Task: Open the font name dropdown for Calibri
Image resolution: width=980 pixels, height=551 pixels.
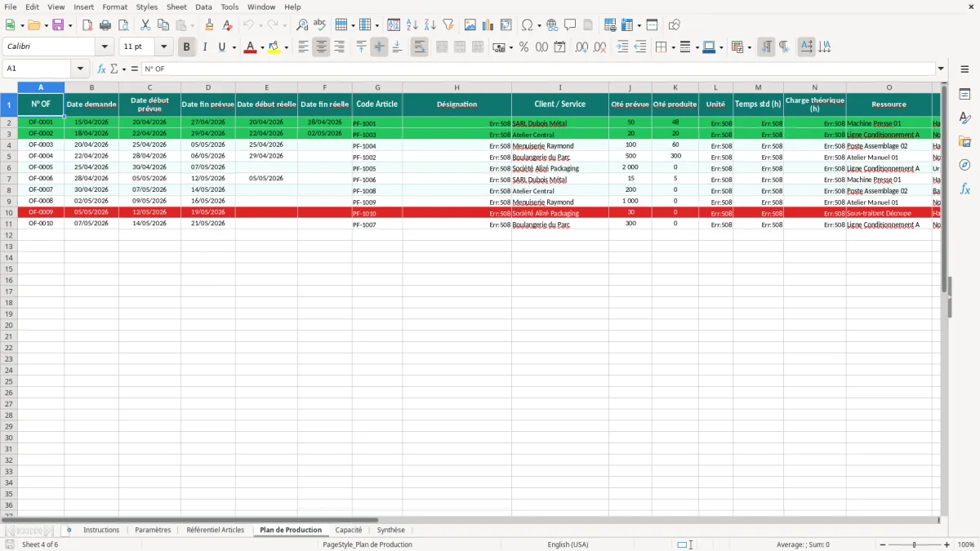Action: (105, 47)
